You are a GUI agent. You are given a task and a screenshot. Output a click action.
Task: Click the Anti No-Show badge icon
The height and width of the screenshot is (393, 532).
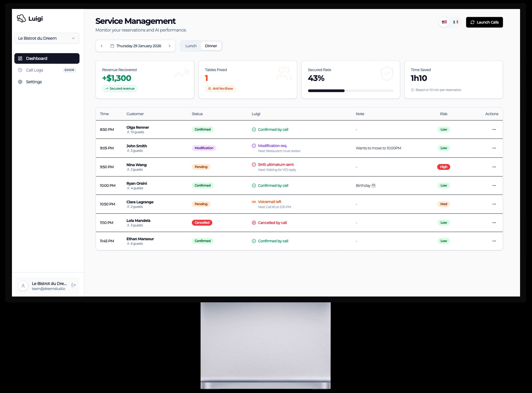click(209, 88)
